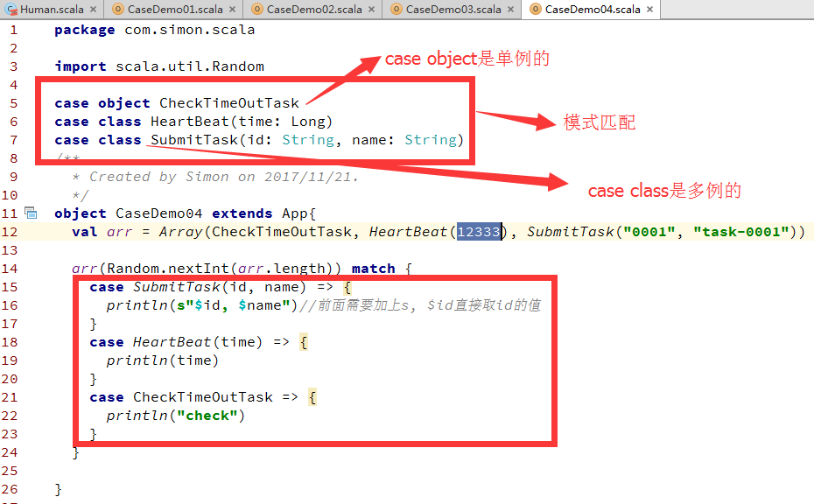This screenshot has width=814, height=504.
Task: Click the "0001" string literal
Action: [x=649, y=232]
